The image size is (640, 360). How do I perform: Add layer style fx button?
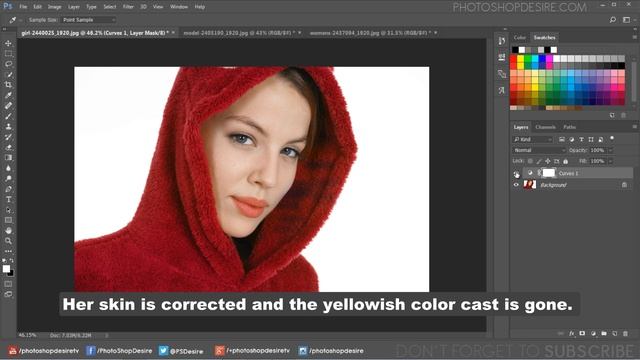click(x=571, y=333)
